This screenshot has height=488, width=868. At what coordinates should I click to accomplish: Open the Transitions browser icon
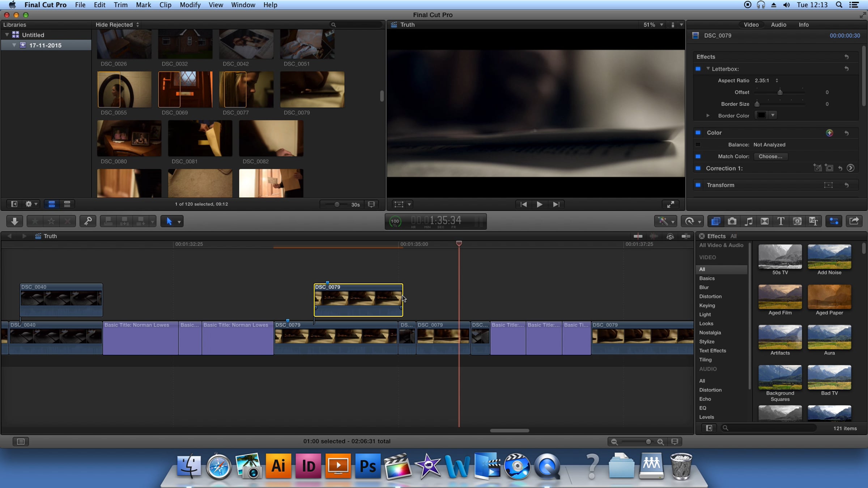pyautogui.click(x=765, y=221)
